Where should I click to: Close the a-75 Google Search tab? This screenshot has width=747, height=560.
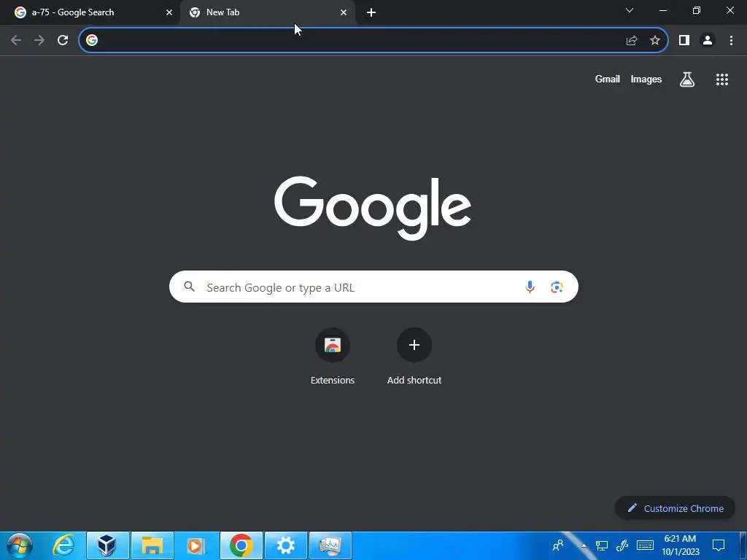point(169,13)
